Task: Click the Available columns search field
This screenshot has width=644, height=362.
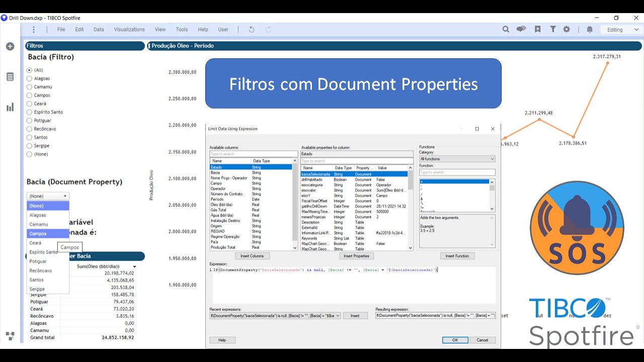Action: pyautogui.click(x=254, y=154)
